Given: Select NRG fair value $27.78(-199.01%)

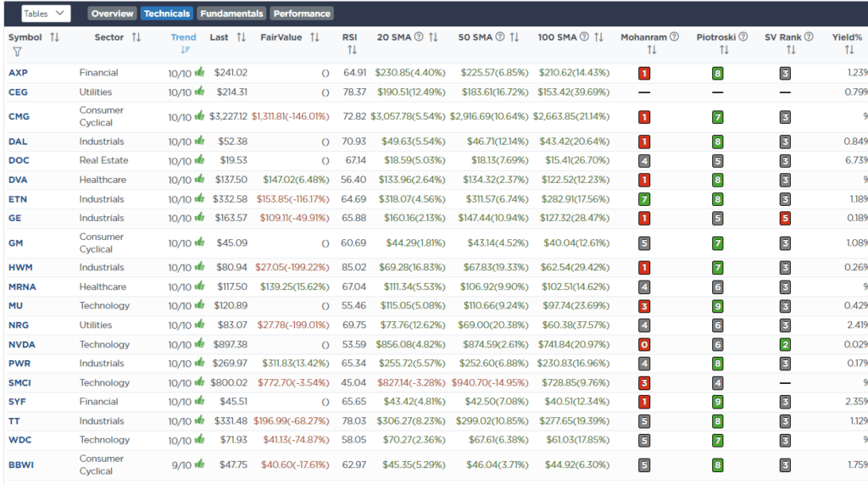Looking at the screenshot, I should 292,325.
